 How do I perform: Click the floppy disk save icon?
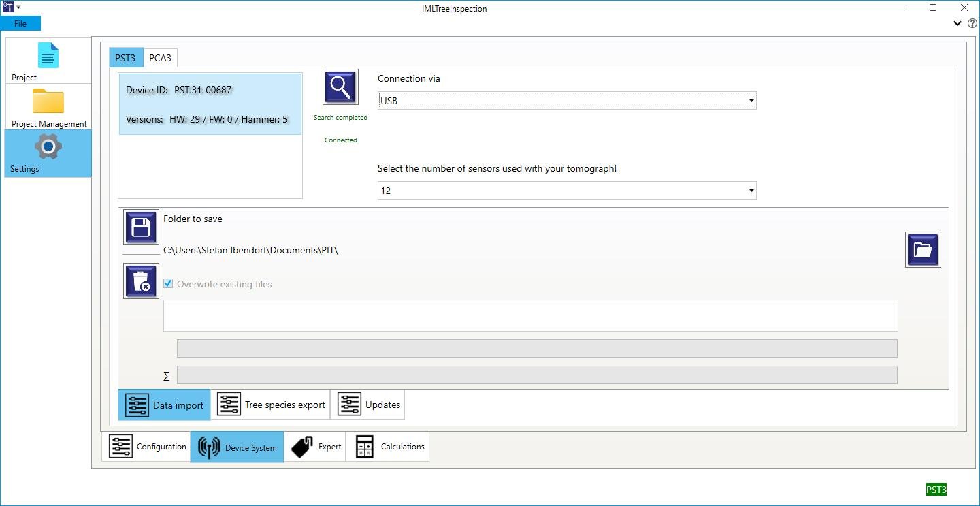click(141, 227)
